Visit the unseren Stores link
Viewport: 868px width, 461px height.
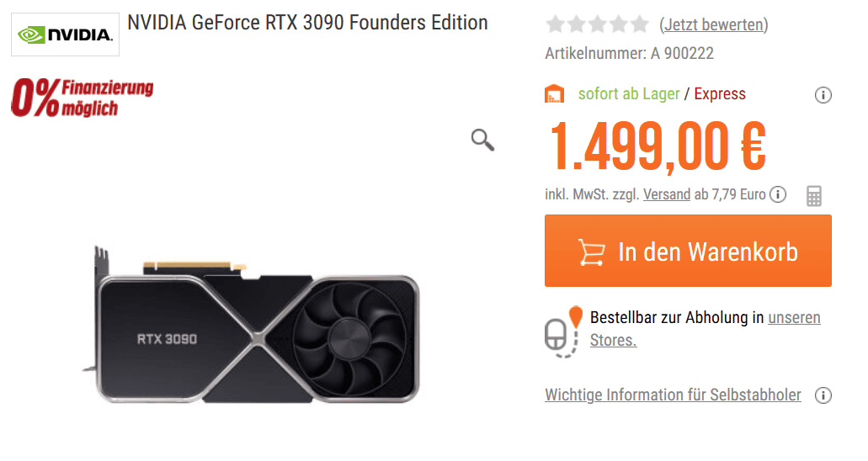794,318
